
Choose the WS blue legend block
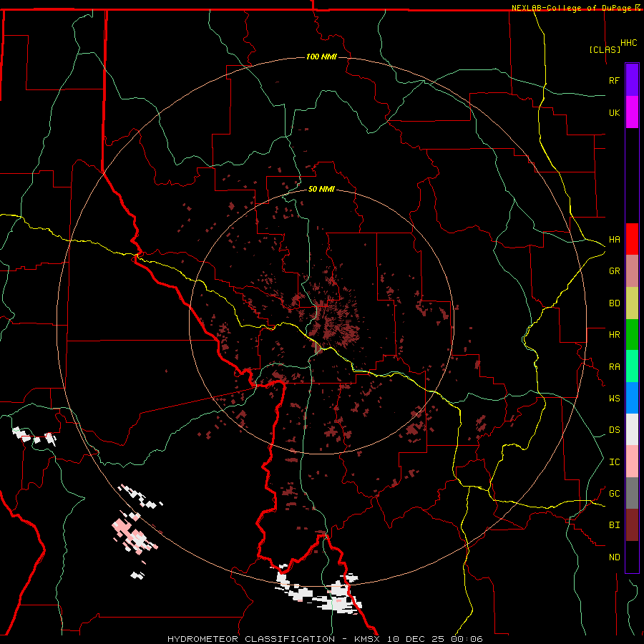pyautogui.click(x=632, y=398)
